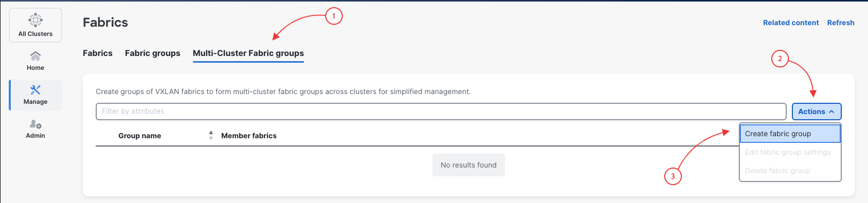
Task: Select the Multi-Cluster Fabric groups tab
Action: (x=249, y=53)
